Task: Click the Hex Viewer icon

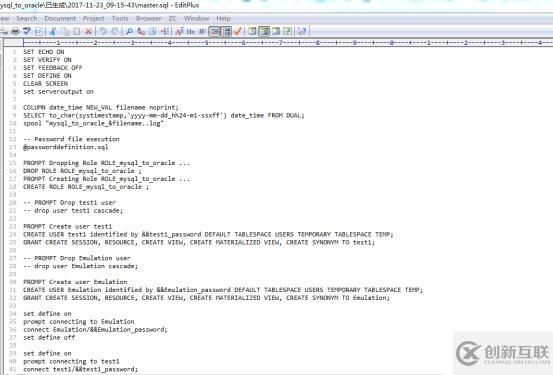Action: 191,31
